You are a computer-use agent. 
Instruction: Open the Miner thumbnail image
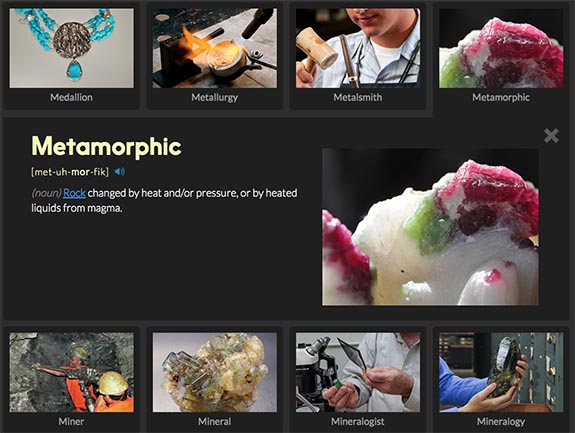pyautogui.click(x=72, y=372)
